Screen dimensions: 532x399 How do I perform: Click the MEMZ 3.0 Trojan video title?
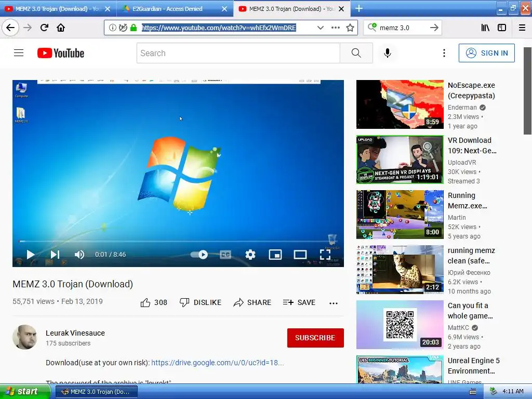[x=73, y=284]
